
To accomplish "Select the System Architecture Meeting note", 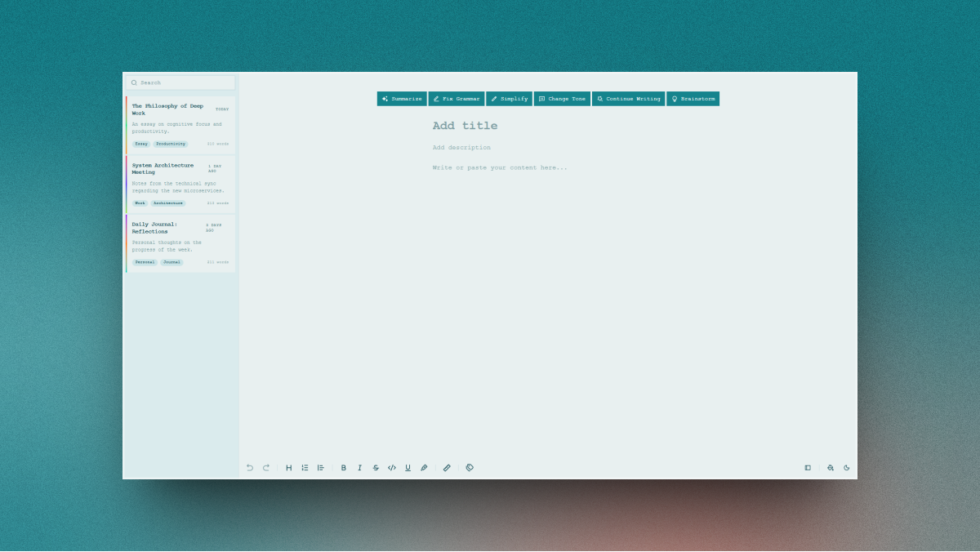I will [180, 184].
